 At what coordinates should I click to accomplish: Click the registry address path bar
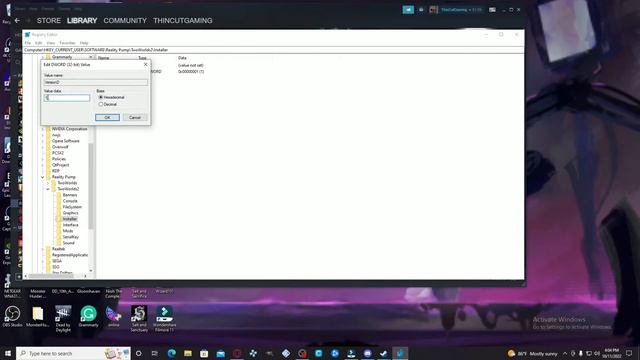(273, 50)
